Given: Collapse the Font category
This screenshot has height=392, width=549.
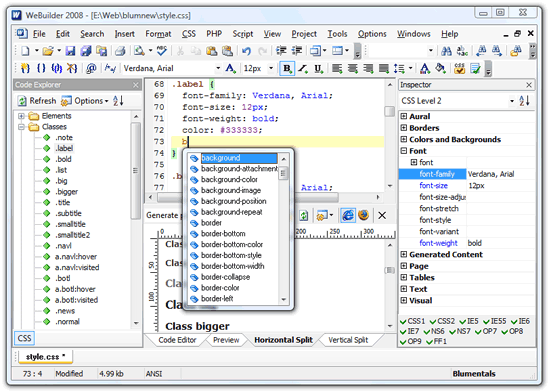Looking at the screenshot, I should (x=404, y=151).
